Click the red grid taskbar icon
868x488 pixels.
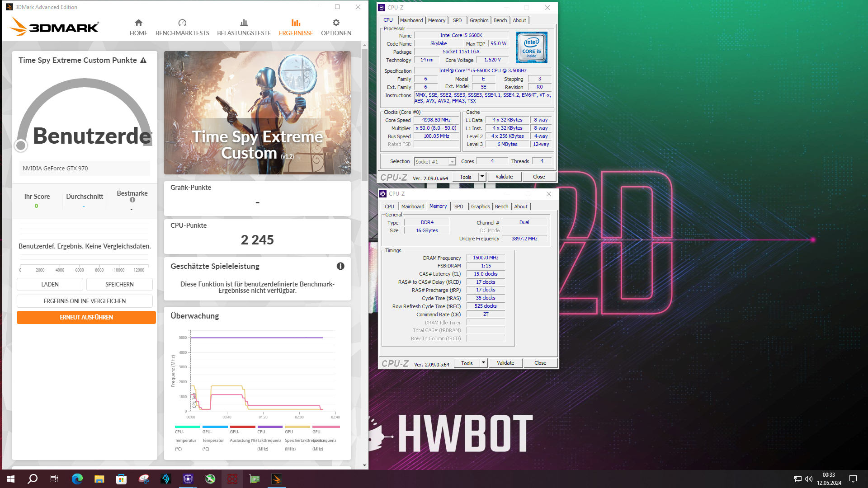[232, 479]
